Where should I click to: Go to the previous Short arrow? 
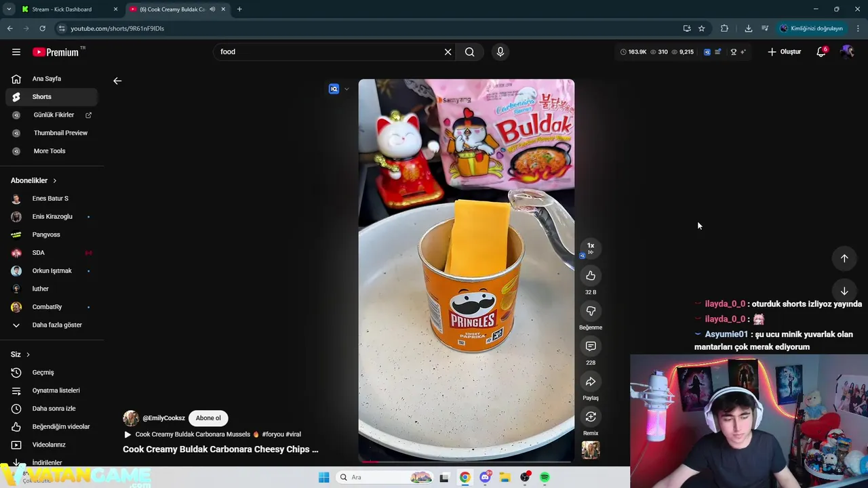pos(844,258)
